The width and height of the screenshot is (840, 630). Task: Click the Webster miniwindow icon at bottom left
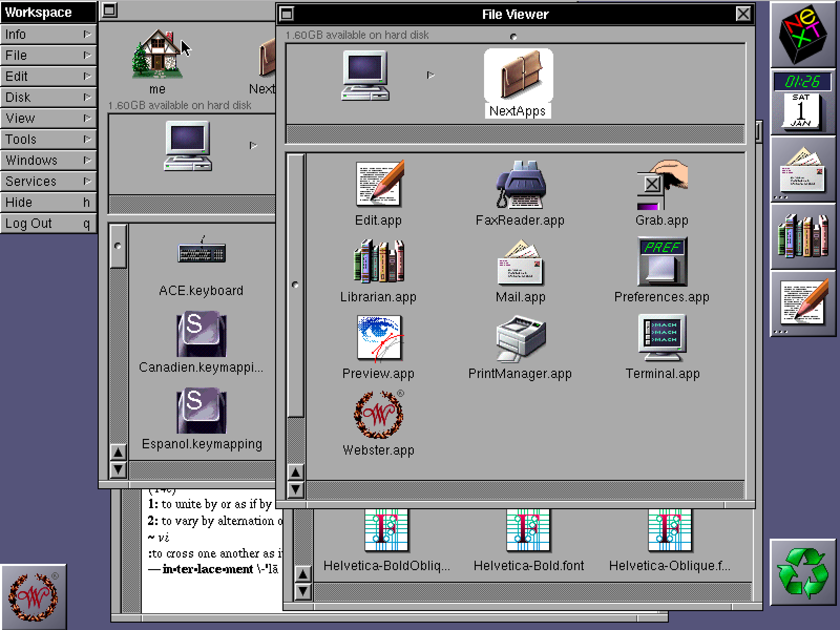[x=34, y=597]
